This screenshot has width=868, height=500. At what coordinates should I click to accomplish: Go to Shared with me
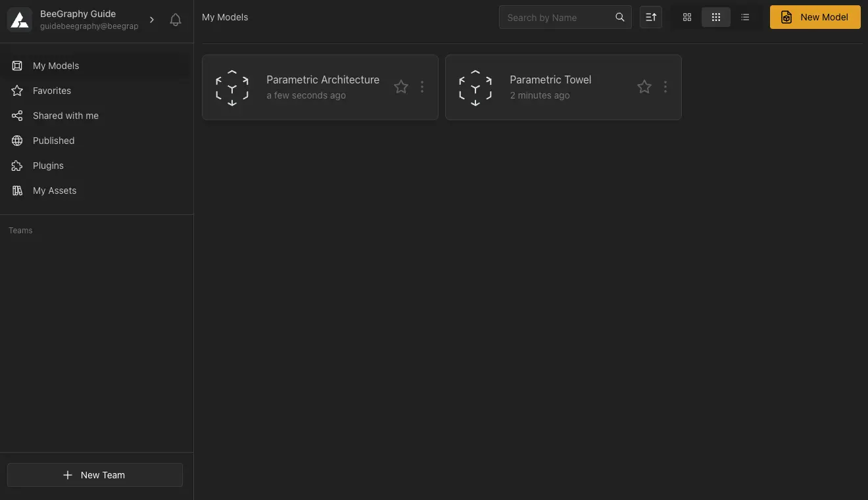pos(66,116)
